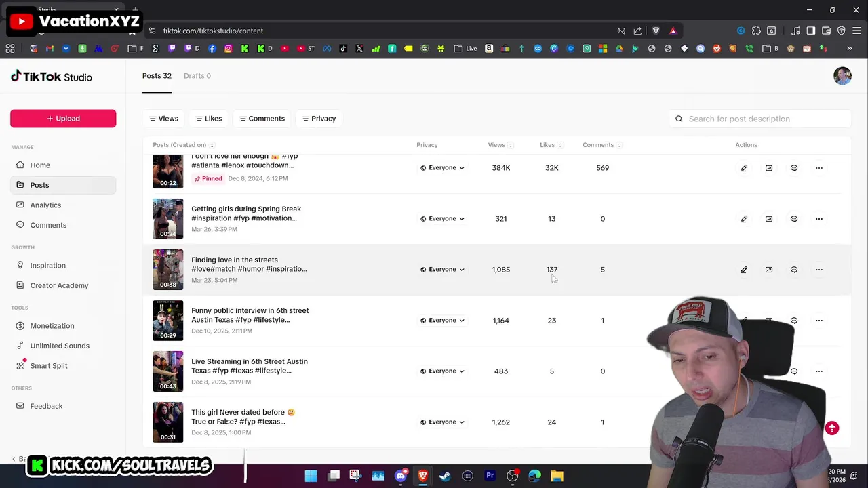This screenshot has width=868, height=488.
Task: View comments of Spring Break post
Action: [794, 219]
